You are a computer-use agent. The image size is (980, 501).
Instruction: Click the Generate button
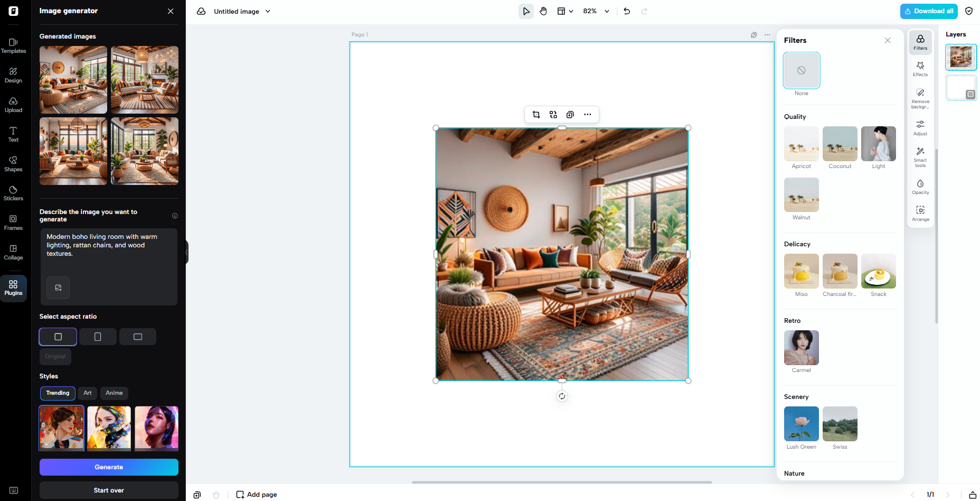(109, 467)
